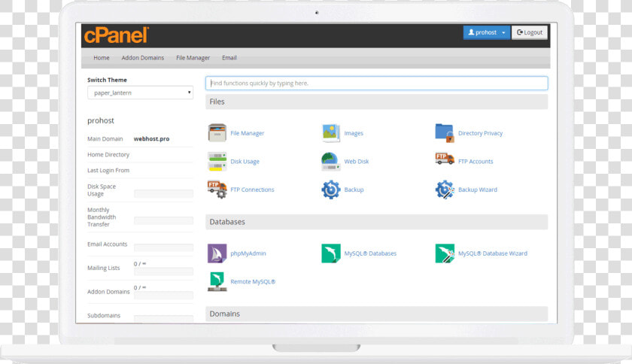Screen dimensions: 632x364
Task: Click the FTP Accounts link
Action: tap(476, 161)
